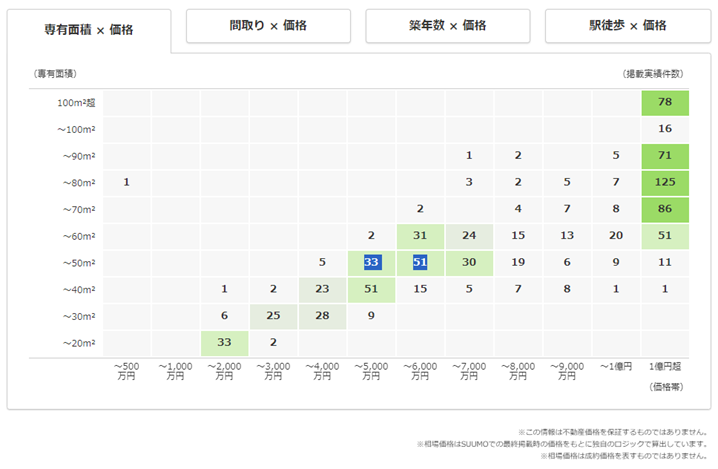Click 51 in the ~60m² row
The image size is (718, 469).
click(x=665, y=236)
